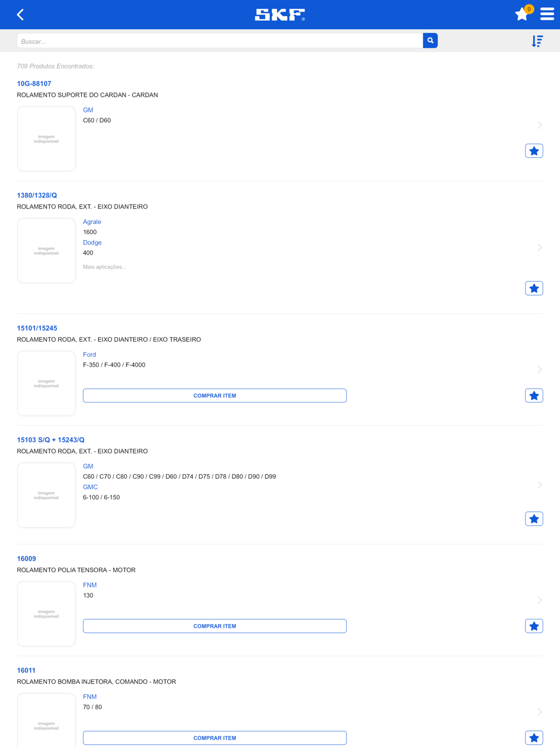Favorite product 16009 with star
This screenshot has height=747, width=560.
point(534,626)
